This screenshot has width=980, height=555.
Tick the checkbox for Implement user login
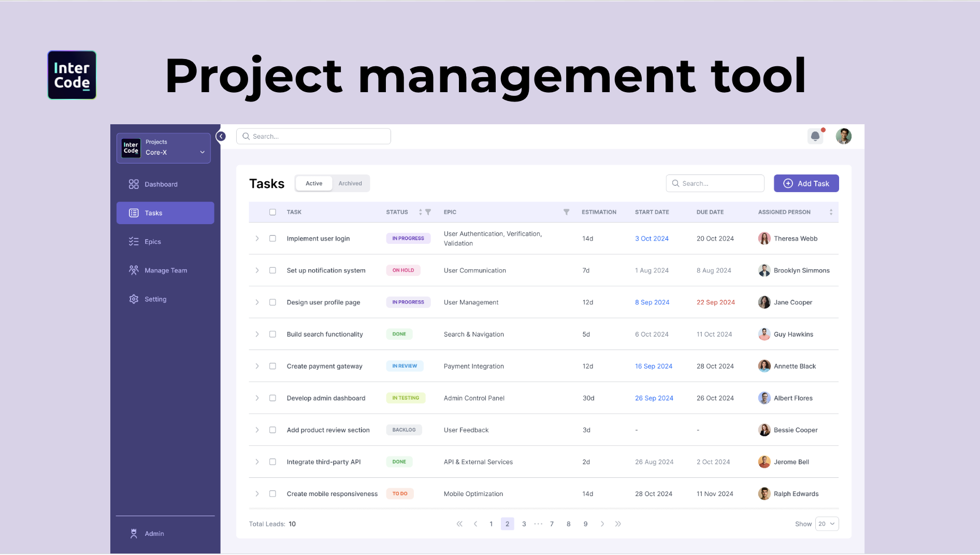click(272, 238)
